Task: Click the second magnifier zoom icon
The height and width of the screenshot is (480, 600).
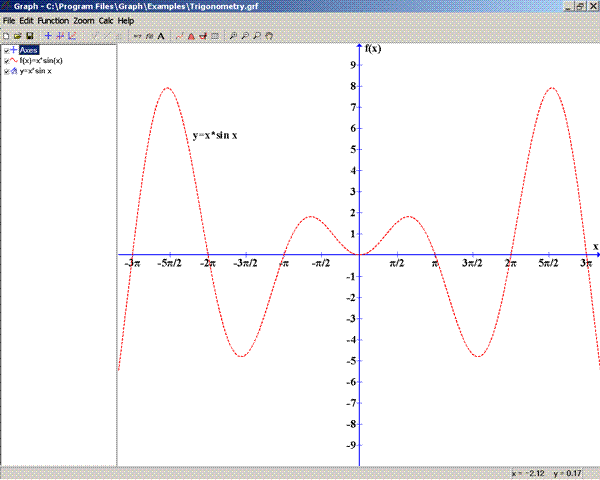Action: (246, 35)
